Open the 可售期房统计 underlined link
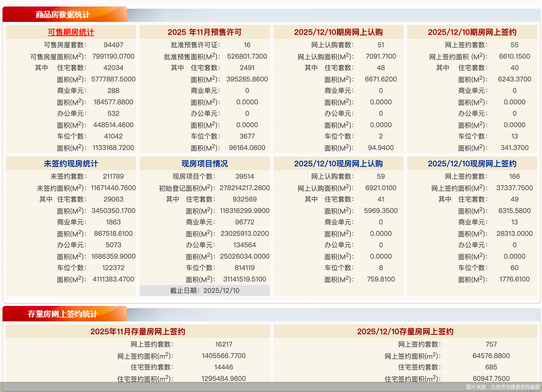 (x=70, y=32)
